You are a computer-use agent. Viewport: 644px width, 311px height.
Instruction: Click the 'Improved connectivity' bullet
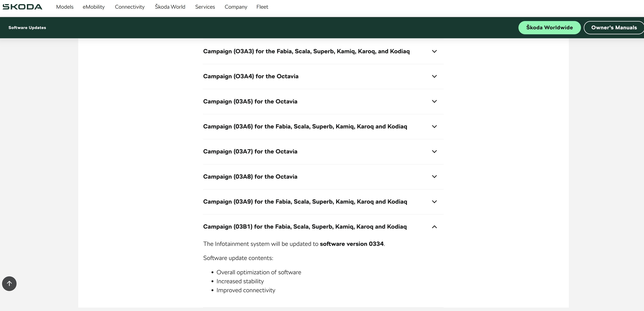click(246, 290)
